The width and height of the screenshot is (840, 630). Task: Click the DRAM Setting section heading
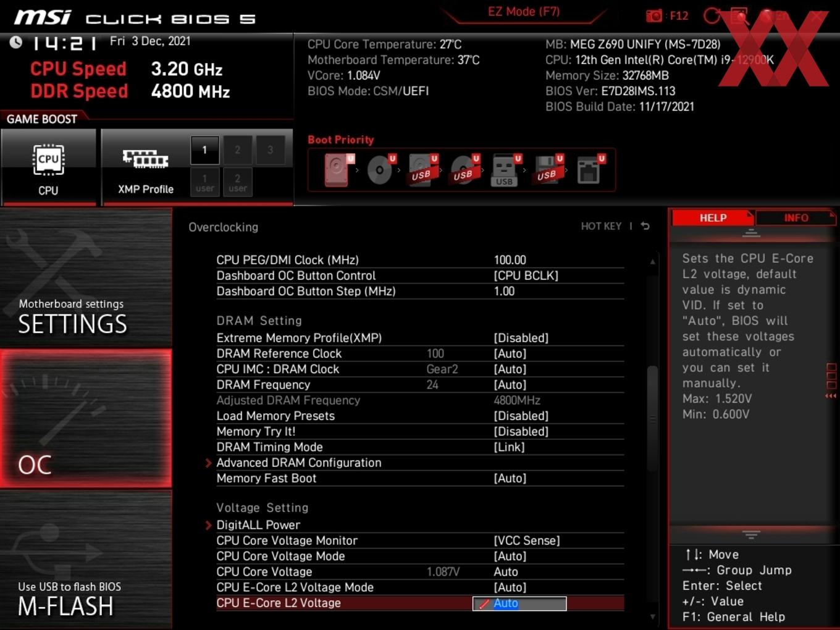(x=259, y=321)
